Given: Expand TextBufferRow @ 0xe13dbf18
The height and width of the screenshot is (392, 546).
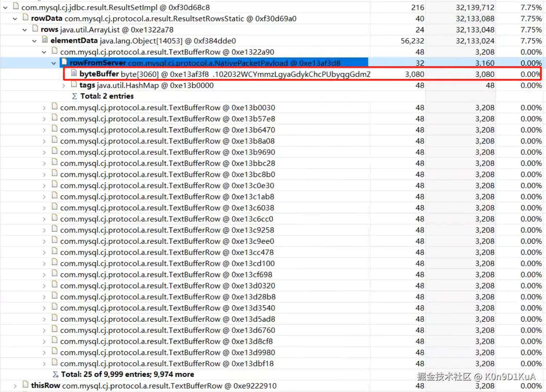Looking at the screenshot, I should coord(44,364).
